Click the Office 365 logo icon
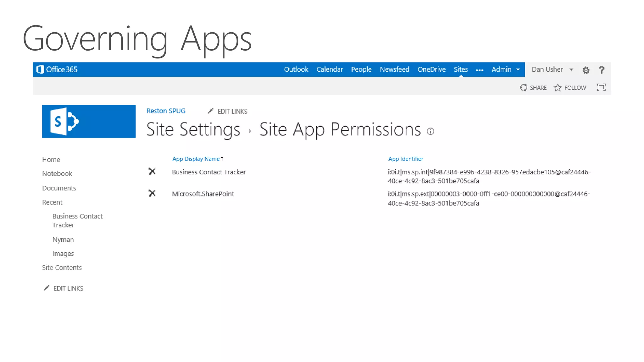The image size is (644, 362). [40, 69]
